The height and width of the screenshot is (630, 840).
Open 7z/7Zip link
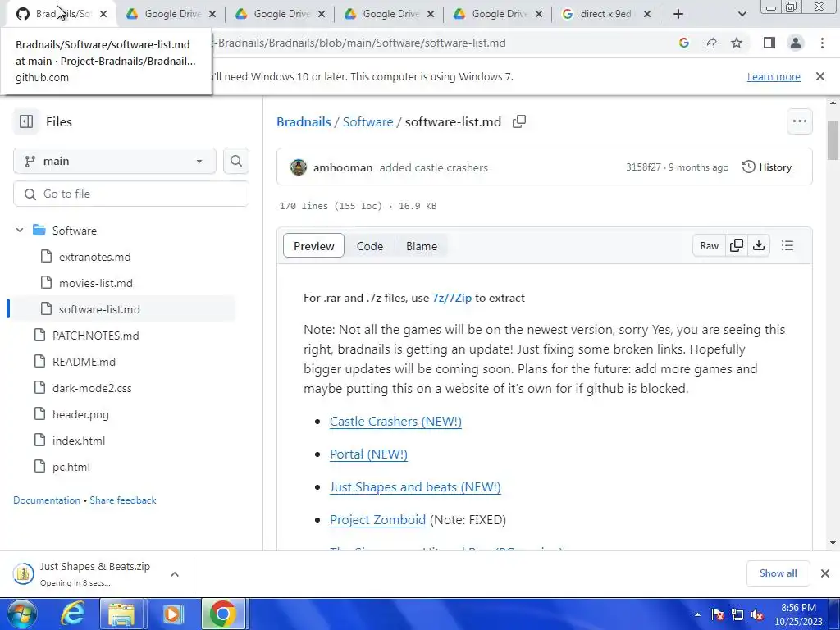(452, 298)
